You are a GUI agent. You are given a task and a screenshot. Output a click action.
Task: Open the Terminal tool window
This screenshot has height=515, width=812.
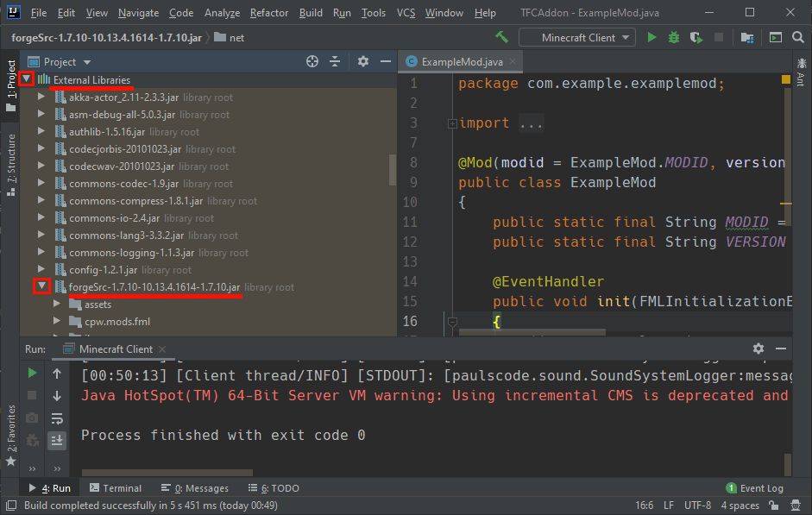point(116,488)
